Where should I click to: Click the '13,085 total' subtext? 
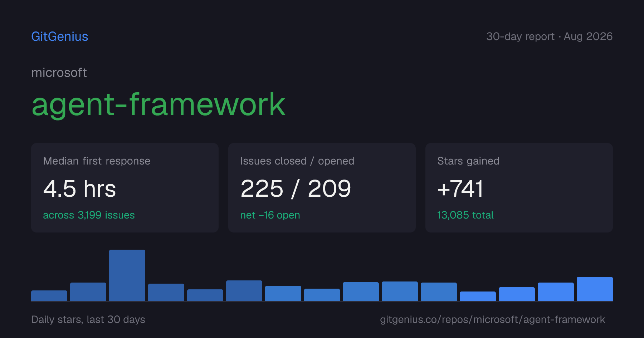click(x=465, y=215)
